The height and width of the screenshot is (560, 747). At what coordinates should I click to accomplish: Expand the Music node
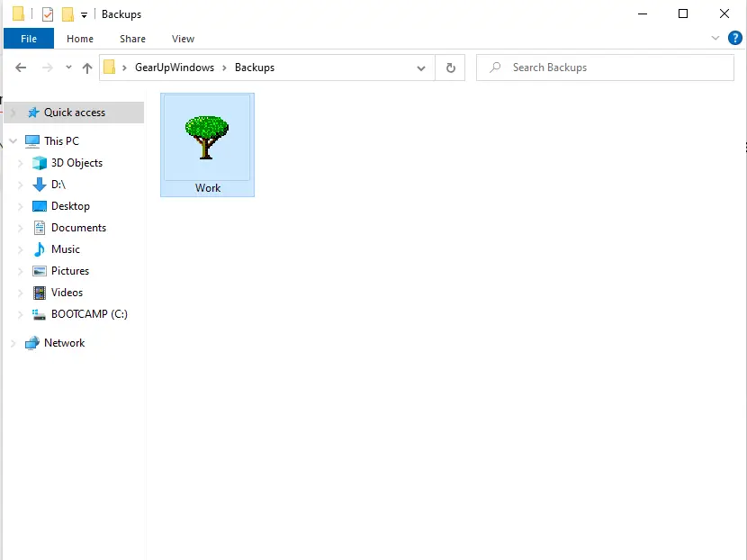pos(20,249)
